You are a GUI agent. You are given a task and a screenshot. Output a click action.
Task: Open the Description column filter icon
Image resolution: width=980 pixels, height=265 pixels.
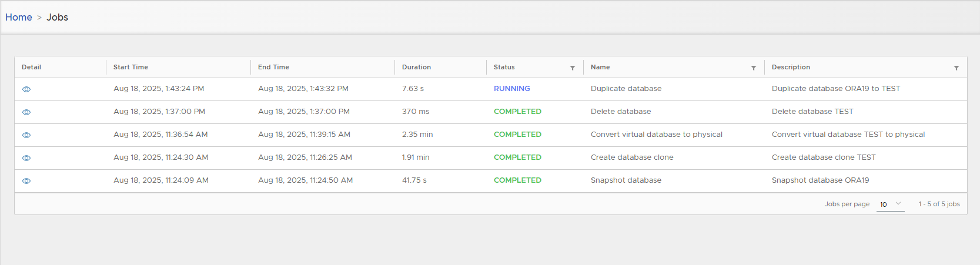point(956,68)
